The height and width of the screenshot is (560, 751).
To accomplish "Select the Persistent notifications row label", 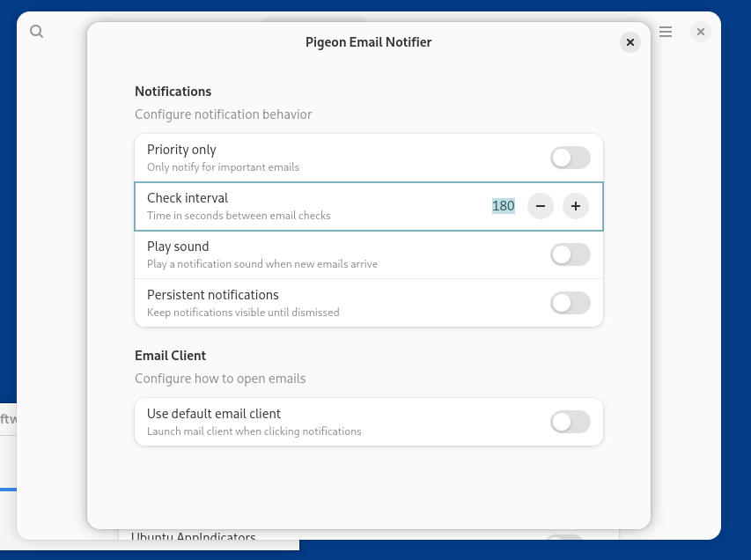I will (x=213, y=295).
